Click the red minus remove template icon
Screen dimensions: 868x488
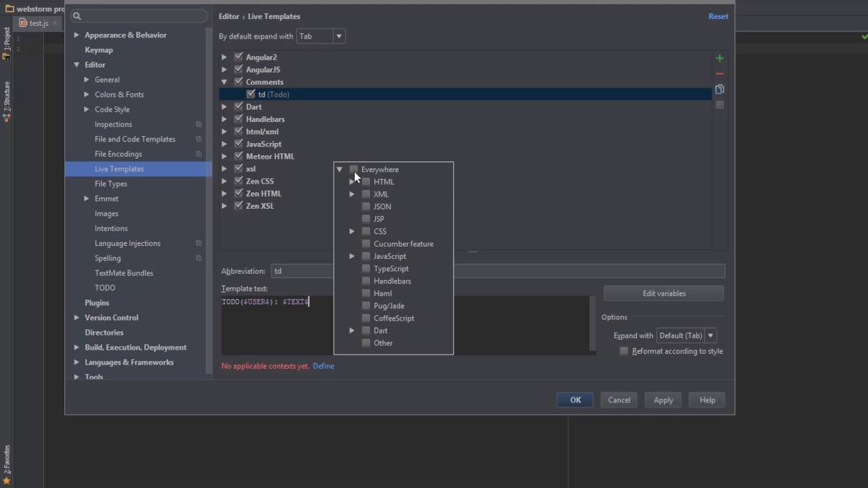tap(719, 74)
